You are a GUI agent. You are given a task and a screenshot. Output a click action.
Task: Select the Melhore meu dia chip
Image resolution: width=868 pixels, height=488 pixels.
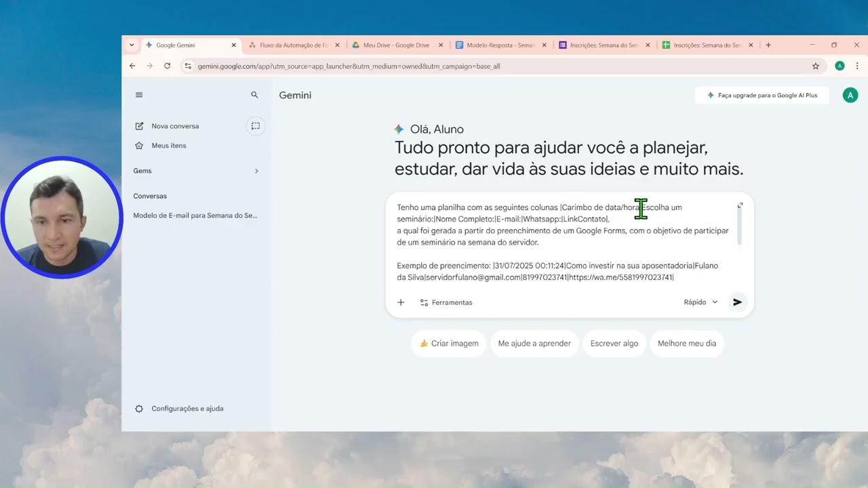(687, 344)
